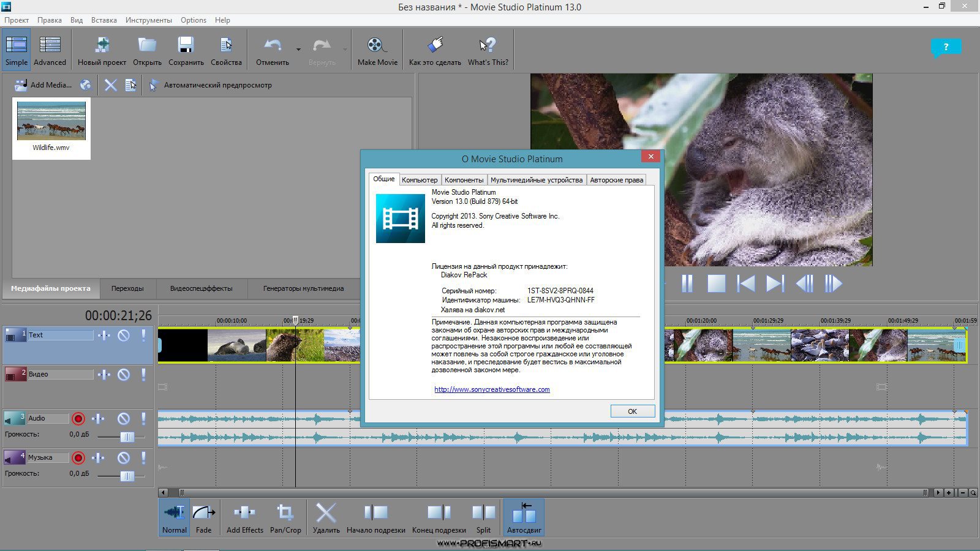Step to previous frame
The image size is (980, 551).
[804, 283]
